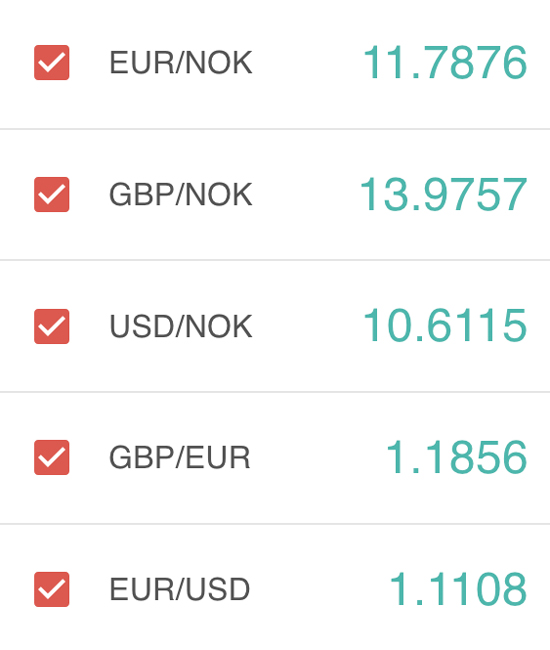Click the divider line below USD/NOK row

point(275,391)
